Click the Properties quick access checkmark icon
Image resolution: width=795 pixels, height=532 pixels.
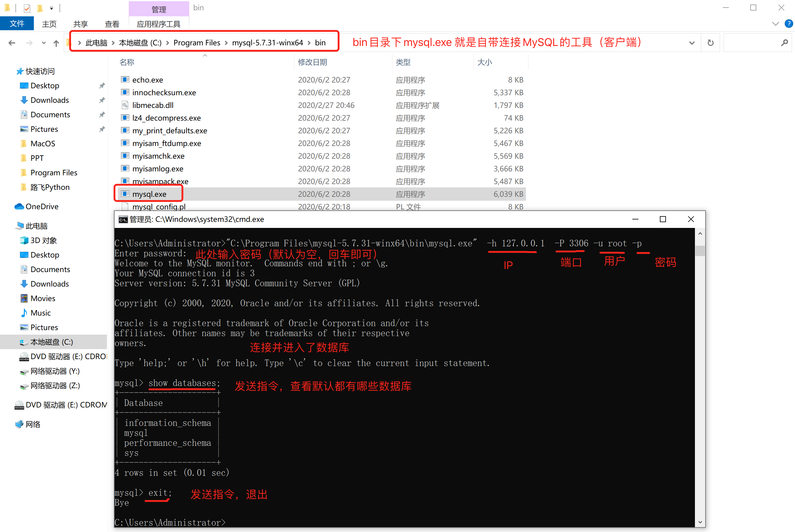(27, 8)
